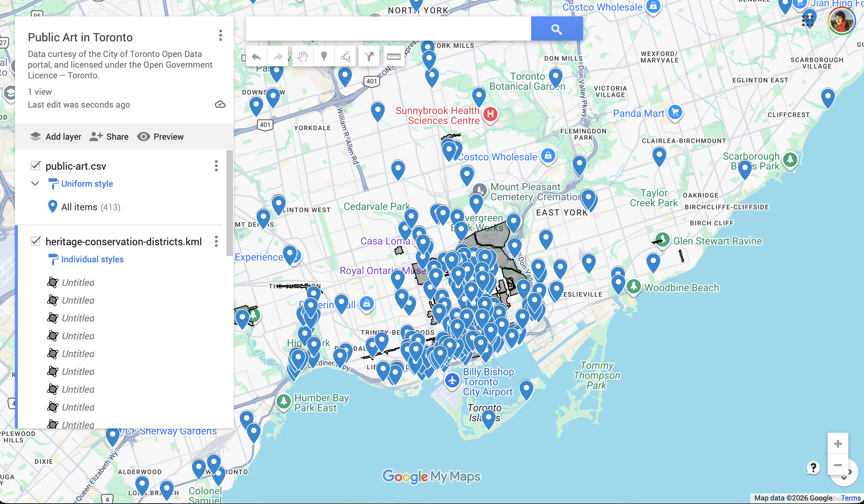Open the Google apps grid

(808, 20)
